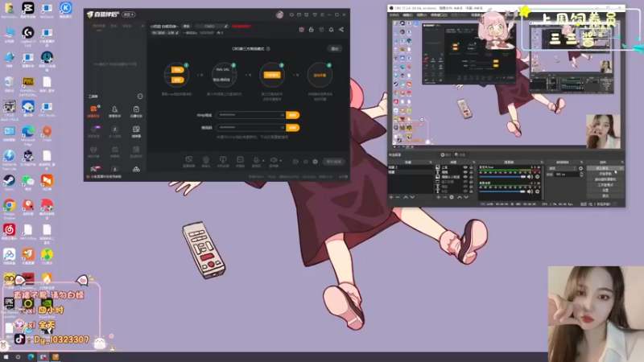Open dropdown arrow next to microphone icon
Viewport: 644px width, 362px height.
[x=263, y=161]
